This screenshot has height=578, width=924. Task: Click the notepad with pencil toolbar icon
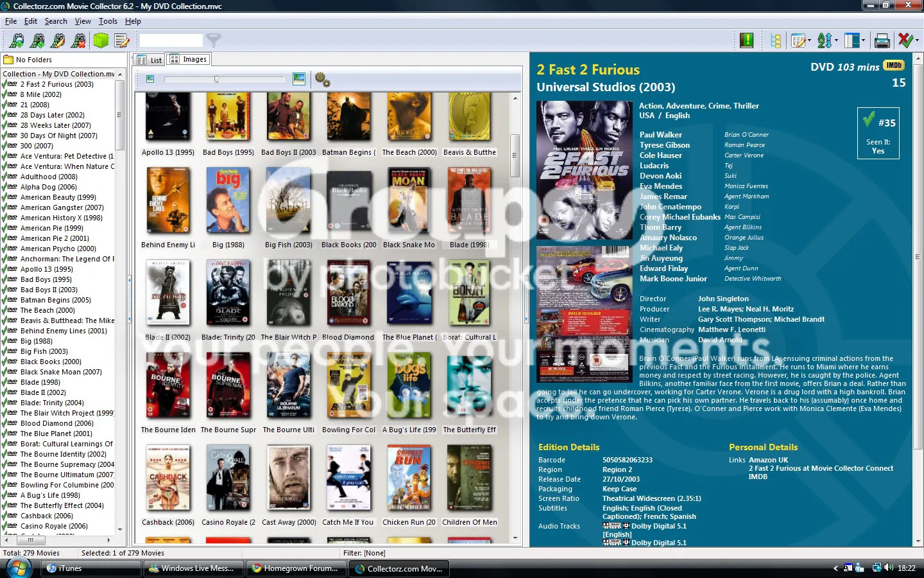pos(121,41)
